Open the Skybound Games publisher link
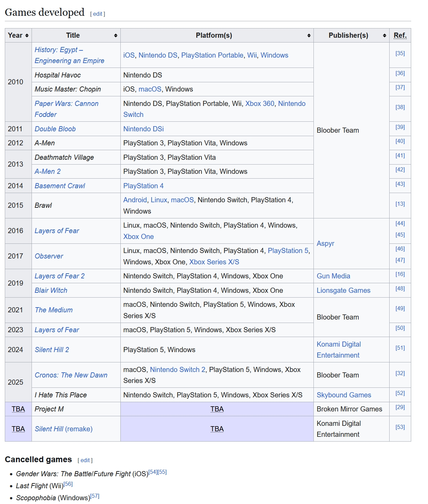Screen dimensions: 428x504 [x=344, y=395]
